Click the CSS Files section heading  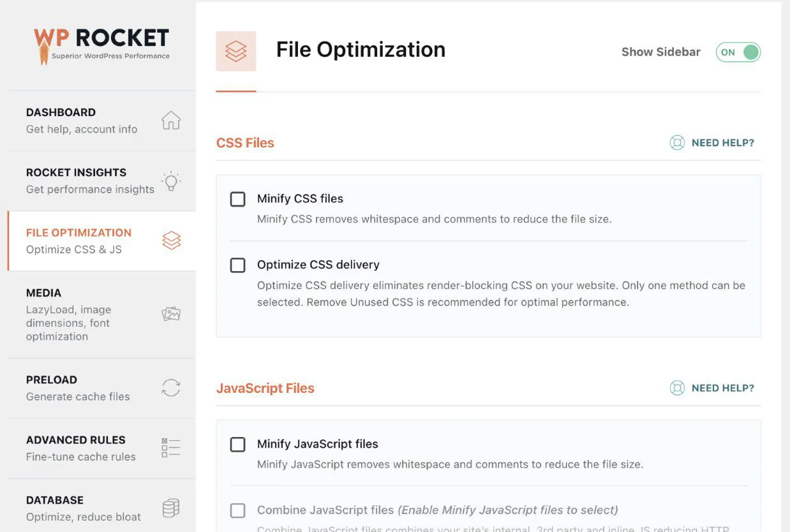[245, 143]
